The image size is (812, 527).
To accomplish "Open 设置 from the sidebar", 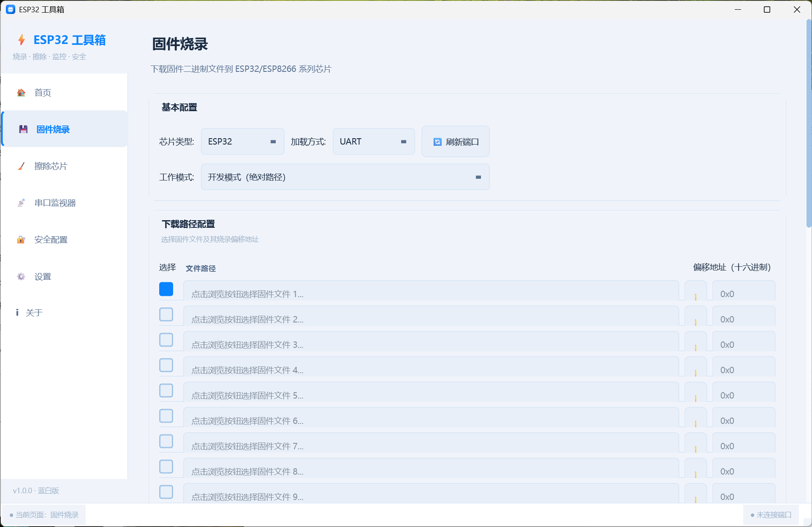I will pos(65,276).
